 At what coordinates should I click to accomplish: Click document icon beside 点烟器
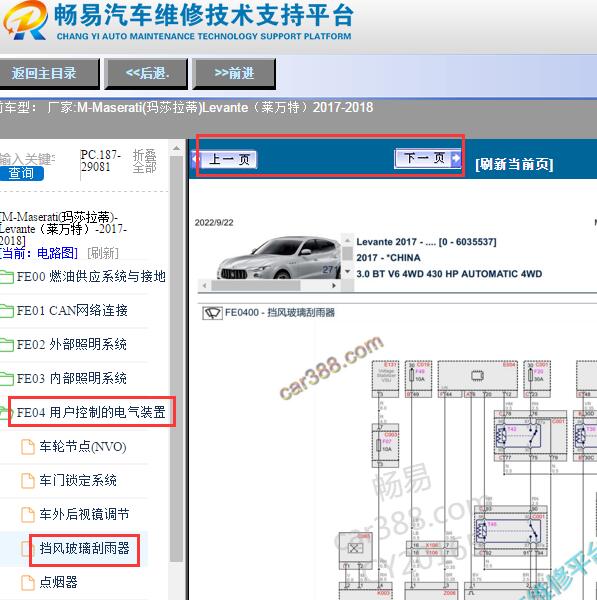[28, 582]
